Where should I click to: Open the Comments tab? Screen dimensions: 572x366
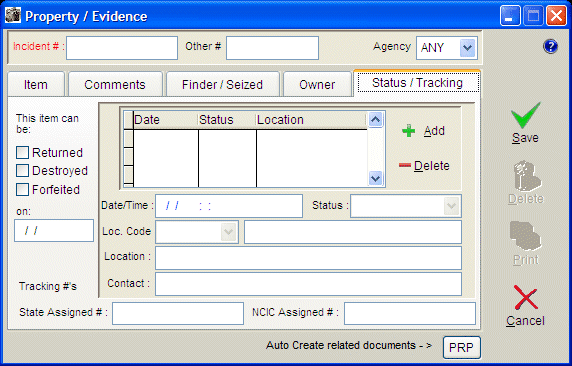click(115, 84)
